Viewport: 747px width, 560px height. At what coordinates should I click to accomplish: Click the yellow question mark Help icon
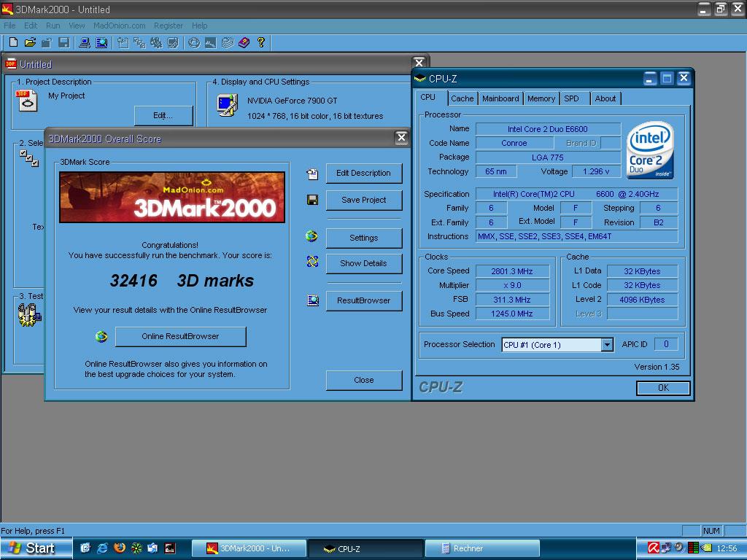tap(261, 42)
